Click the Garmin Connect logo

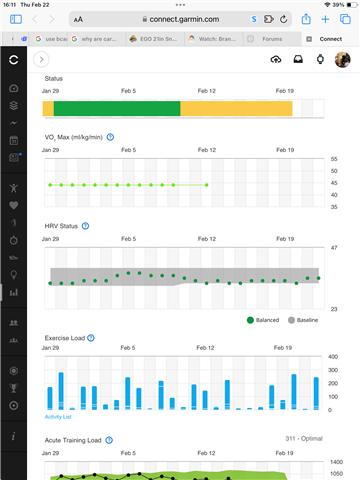coord(14,60)
